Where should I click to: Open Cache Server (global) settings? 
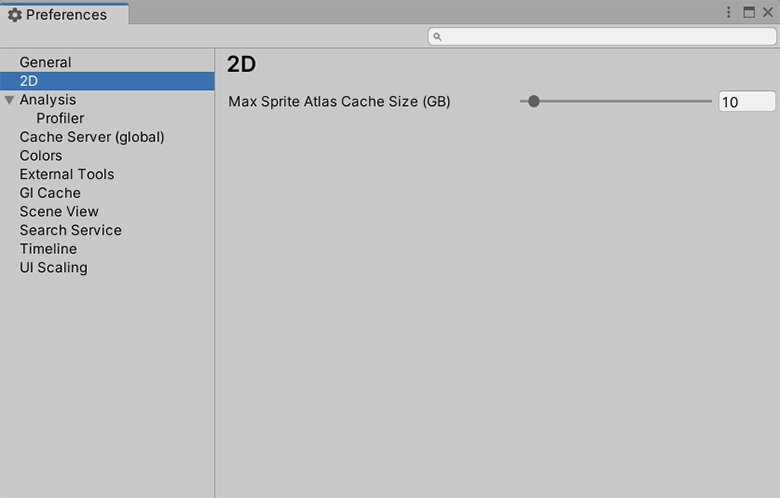coord(91,137)
